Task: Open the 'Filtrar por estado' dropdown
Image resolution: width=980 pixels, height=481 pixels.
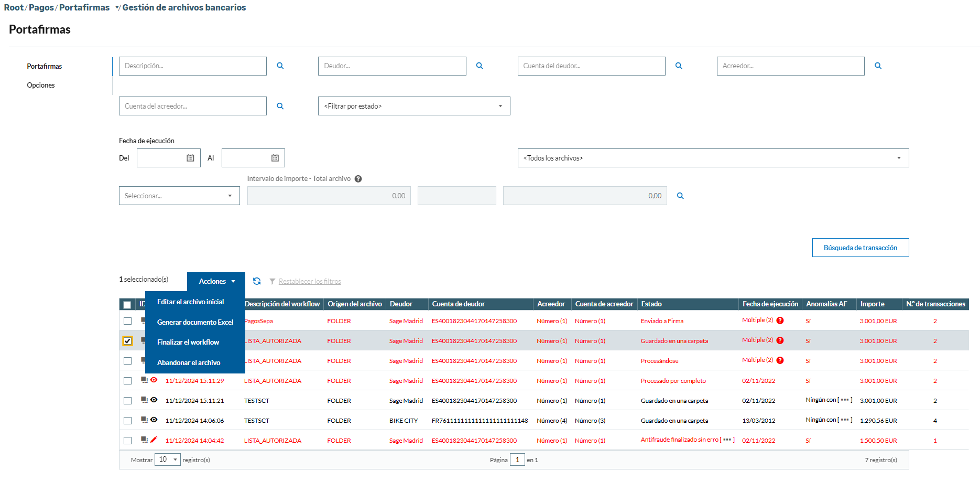Action: tap(413, 106)
